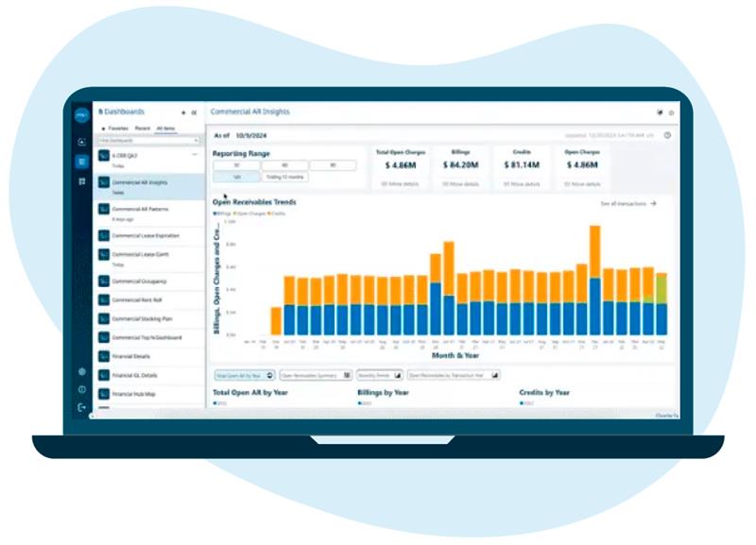This screenshot has height=545, width=756.
Task: Collapse the Dashboards side panel
Action: coord(194,112)
